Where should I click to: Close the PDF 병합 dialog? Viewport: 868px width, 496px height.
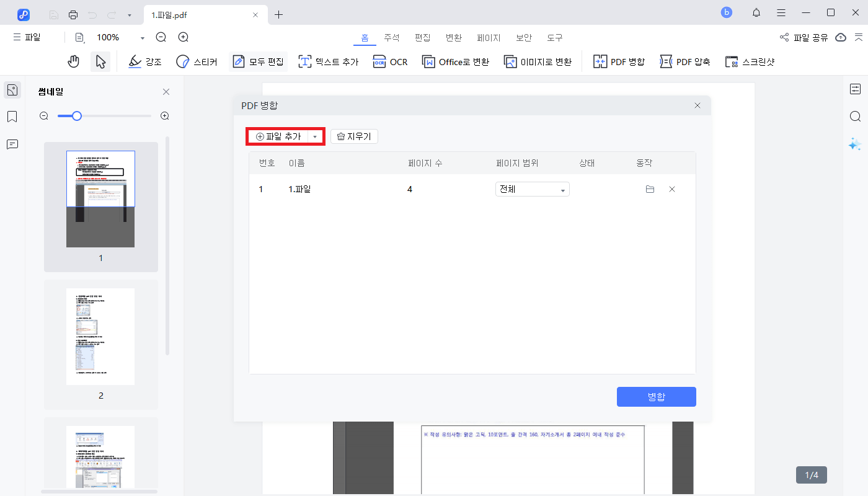[697, 105]
